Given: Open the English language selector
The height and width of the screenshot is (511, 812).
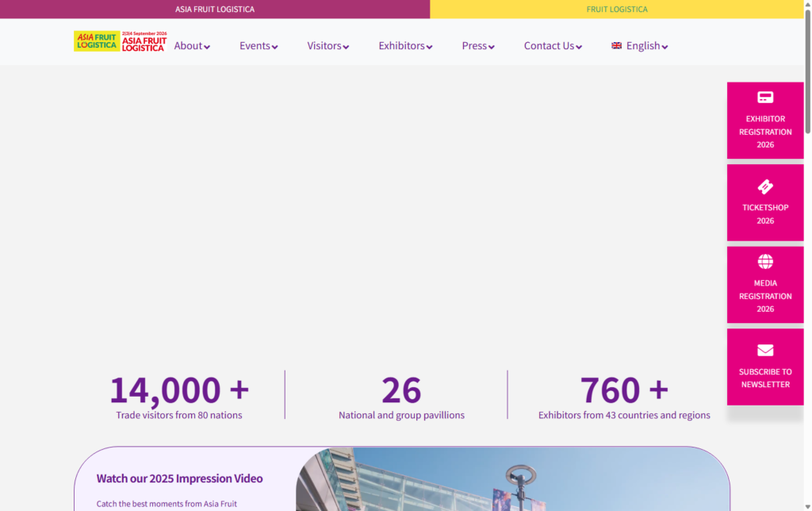Looking at the screenshot, I should point(646,46).
